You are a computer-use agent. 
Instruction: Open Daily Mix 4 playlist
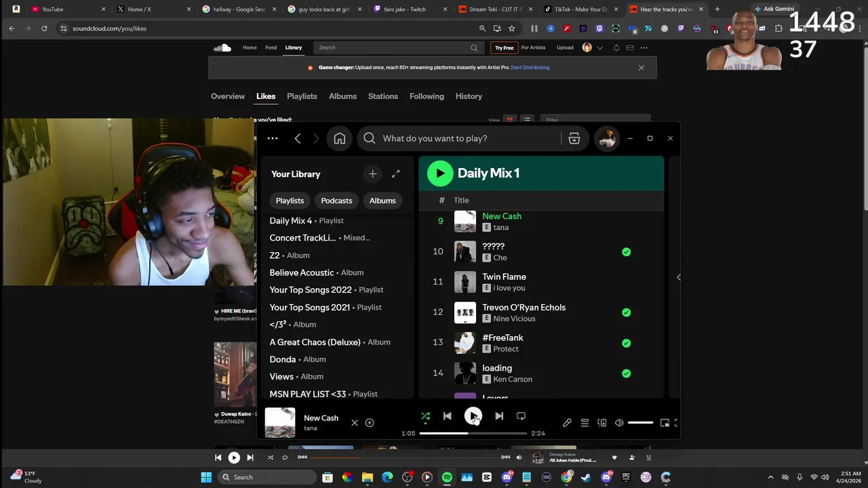point(307,221)
